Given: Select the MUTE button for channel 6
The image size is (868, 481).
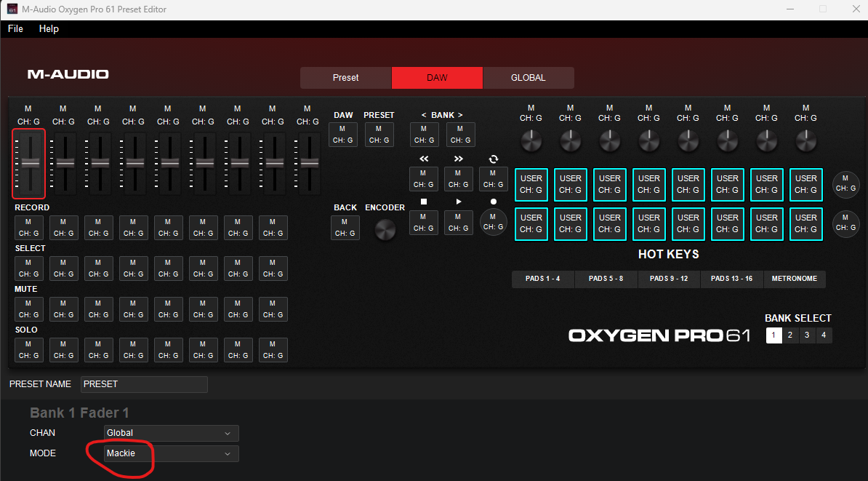Looking at the screenshot, I should (203, 309).
